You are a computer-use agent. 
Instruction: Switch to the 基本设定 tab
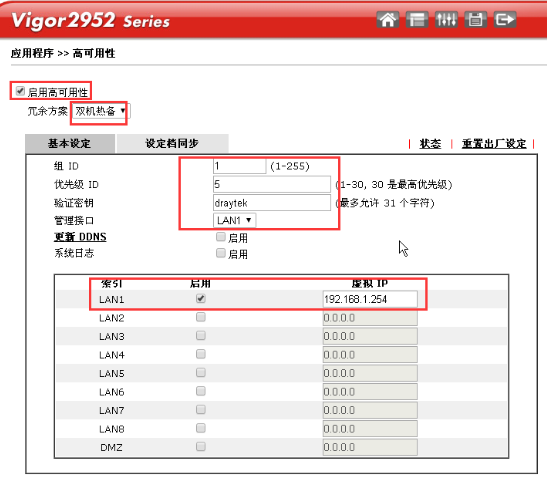[70, 143]
